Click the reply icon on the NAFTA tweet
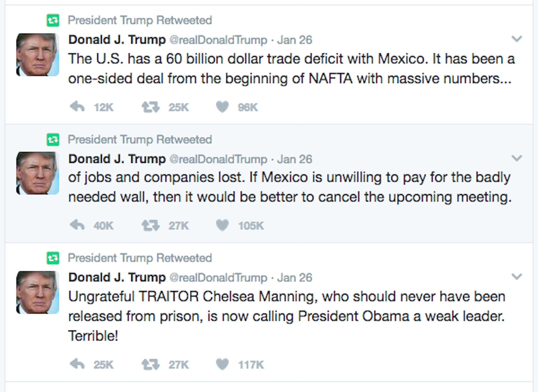538x392 pixels. [x=77, y=107]
